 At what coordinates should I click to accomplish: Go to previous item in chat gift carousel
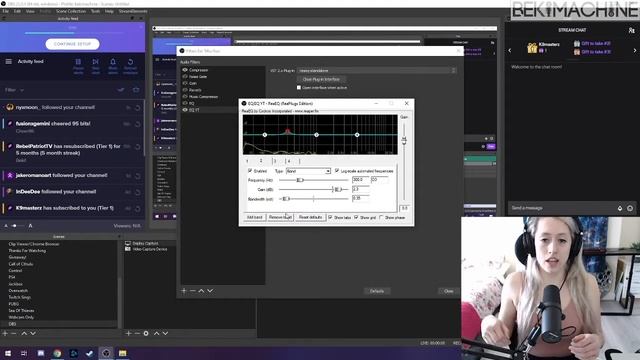[x=509, y=50]
